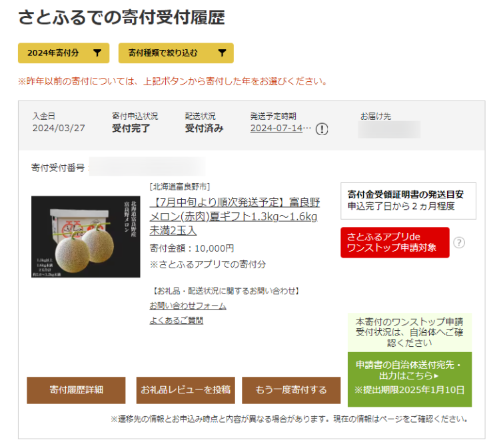The image size is (495, 448).
Task: Click the green 申請書の自治体送付宛先 button
Action: [410, 379]
